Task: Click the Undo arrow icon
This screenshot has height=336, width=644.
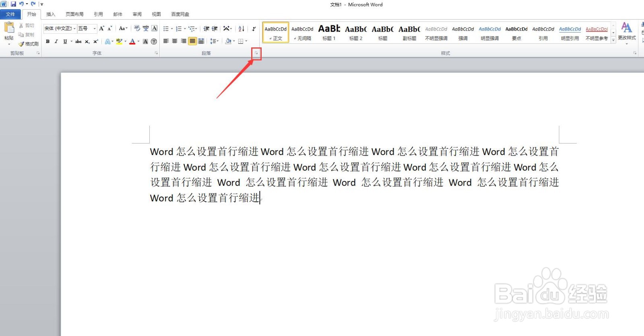Action: tap(21, 4)
